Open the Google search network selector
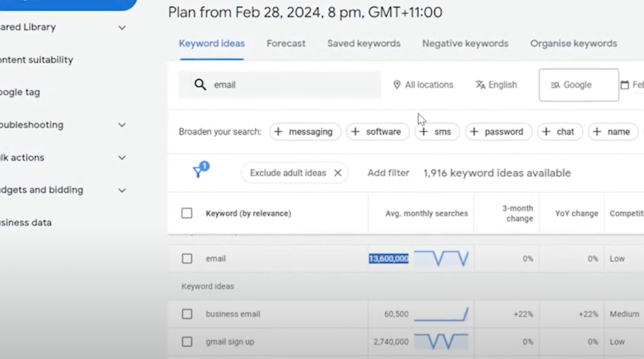Image resolution: width=644 pixels, height=359 pixels. (x=578, y=85)
